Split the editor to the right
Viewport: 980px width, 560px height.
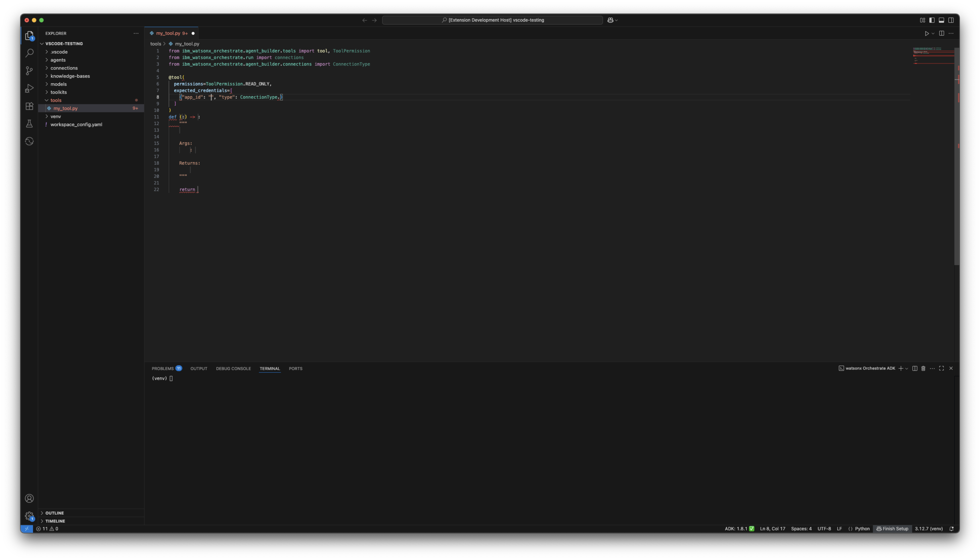click(x=941, y=33)
